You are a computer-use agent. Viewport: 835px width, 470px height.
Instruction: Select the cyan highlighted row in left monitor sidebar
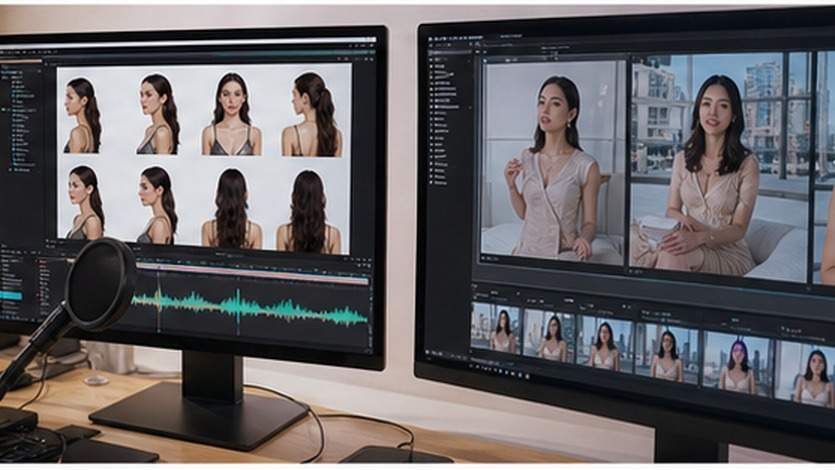coord(11,295)
